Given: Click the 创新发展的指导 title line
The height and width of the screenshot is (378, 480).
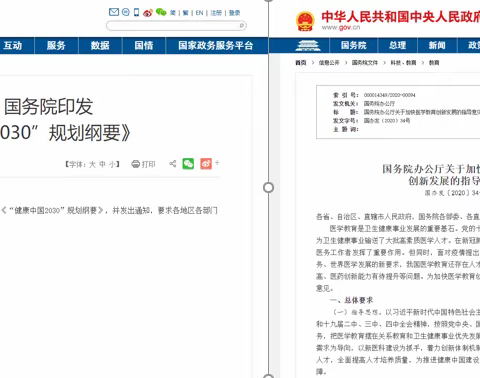Looking at the screenshot, I should click(444, 181).
